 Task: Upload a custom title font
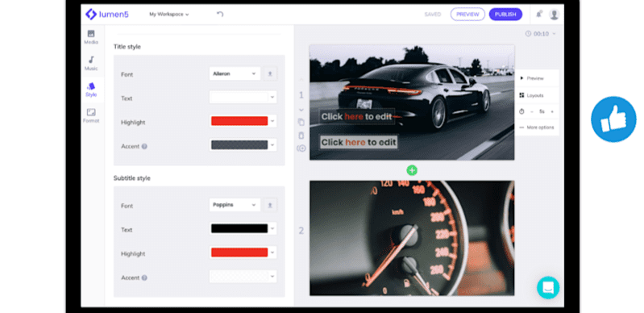[x=270, y=74]
